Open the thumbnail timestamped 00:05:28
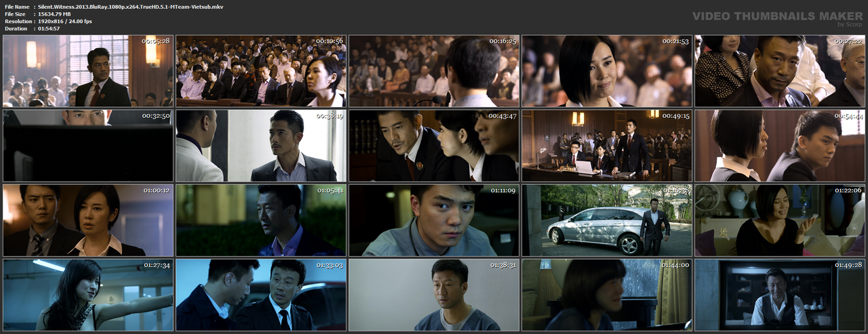The height and width of the screenshot is (334, 868). click(88, 71)
